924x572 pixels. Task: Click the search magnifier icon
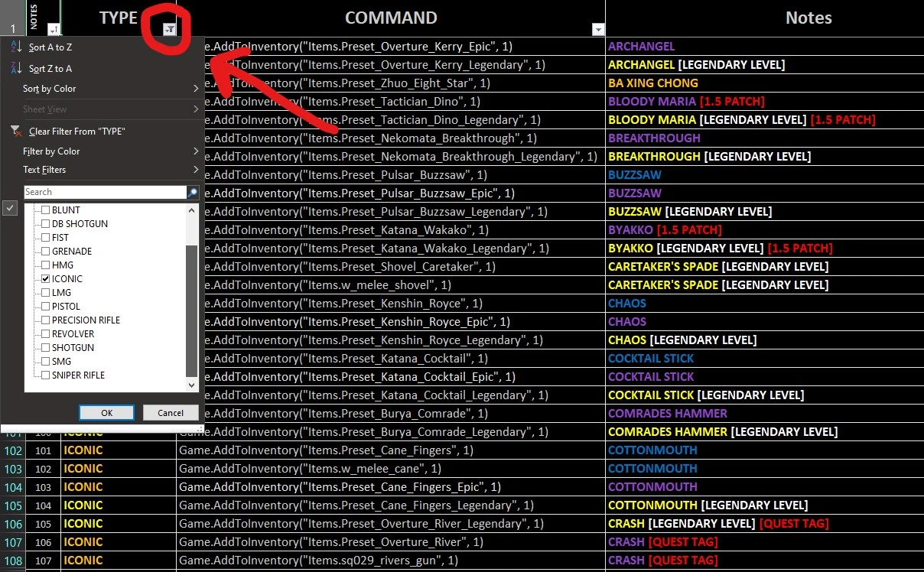[x=193, y=192]
